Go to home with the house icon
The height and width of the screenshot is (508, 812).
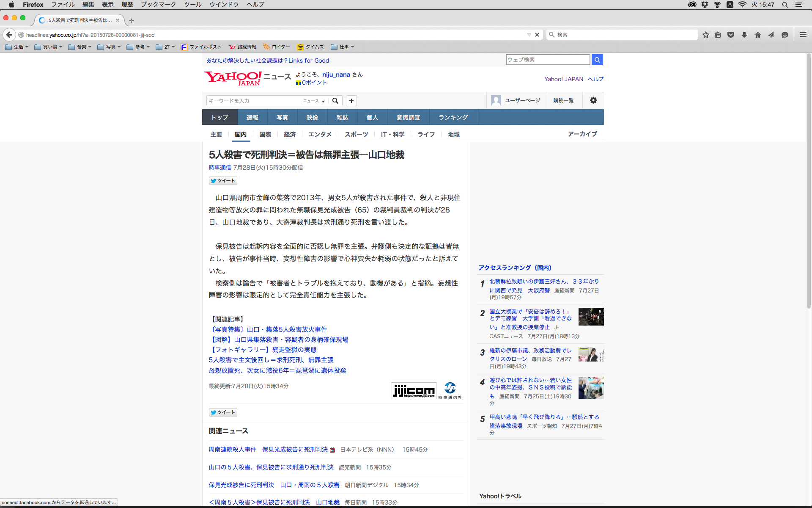click(757, 35)
